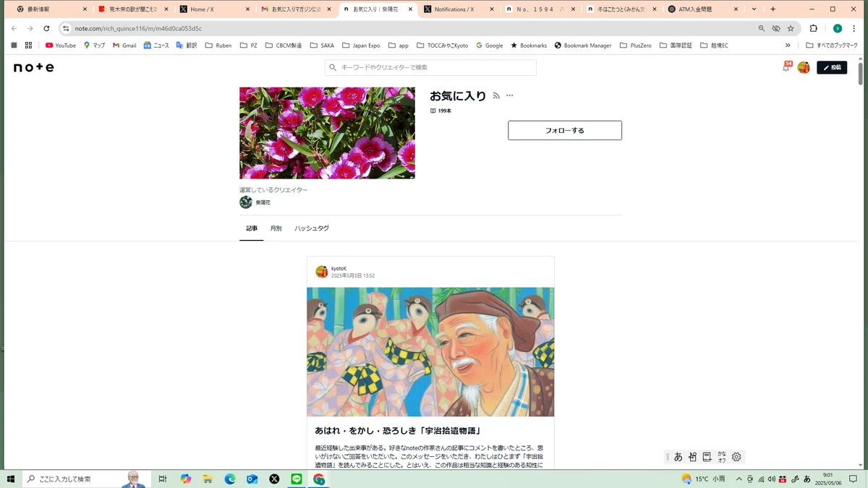The height and width of the screenshot is (488, 868).
Task: Open the Task View taskbar icon
Action: pos(163,479)
